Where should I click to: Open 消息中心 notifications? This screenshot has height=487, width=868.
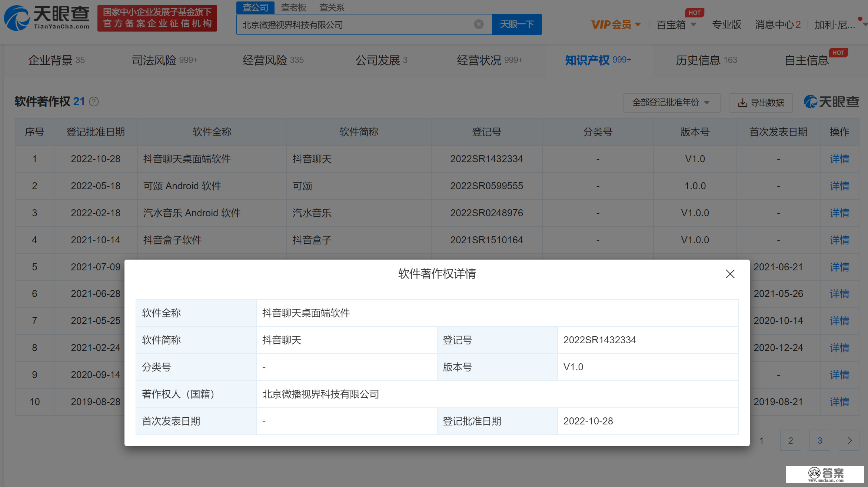coord(778,25)
